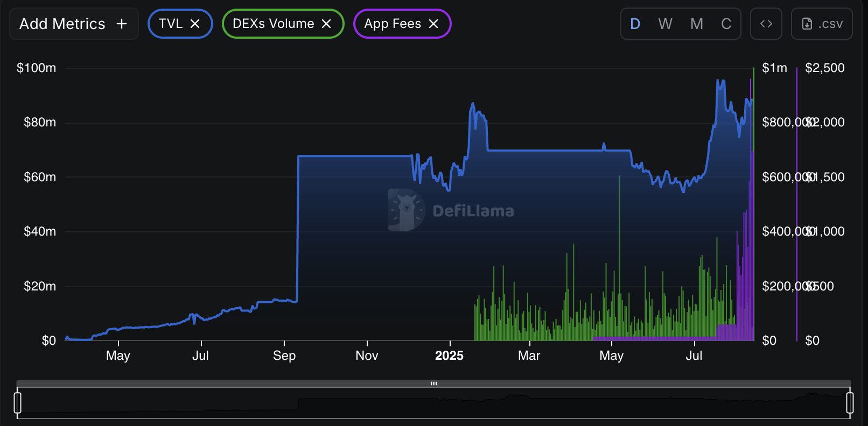Click the 2025 label on the time axis
The width and height of the screenshot is (868, 426).
(449, 356)
